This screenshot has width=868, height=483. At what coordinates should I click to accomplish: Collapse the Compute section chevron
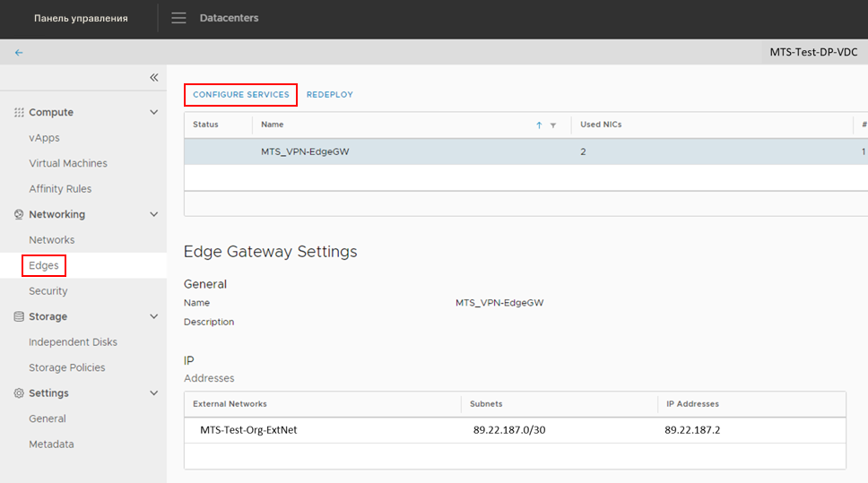(x=153, y=113)
